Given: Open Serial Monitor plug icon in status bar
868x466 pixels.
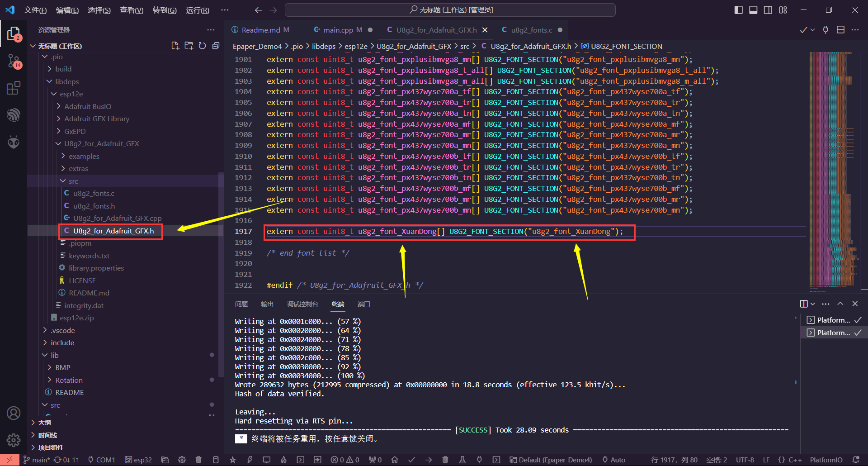Looking at the screenshot, I should point(479,460).
